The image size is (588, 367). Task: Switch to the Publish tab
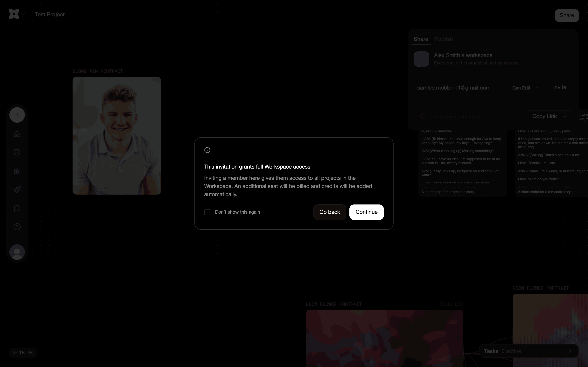(x=443, y=39)
